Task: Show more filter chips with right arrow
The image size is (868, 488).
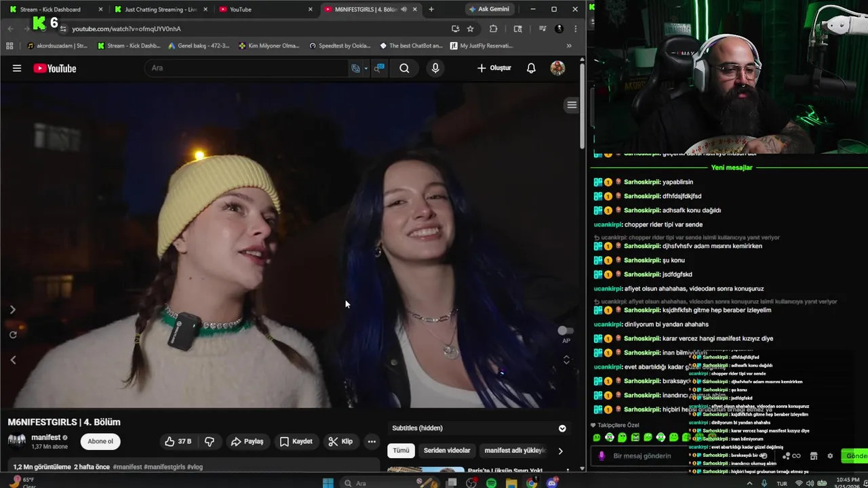Action: pos(560,451)
